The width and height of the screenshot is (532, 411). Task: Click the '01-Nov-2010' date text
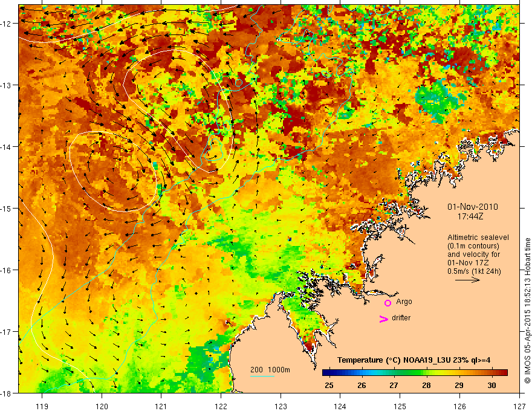(x=472, y=207)
